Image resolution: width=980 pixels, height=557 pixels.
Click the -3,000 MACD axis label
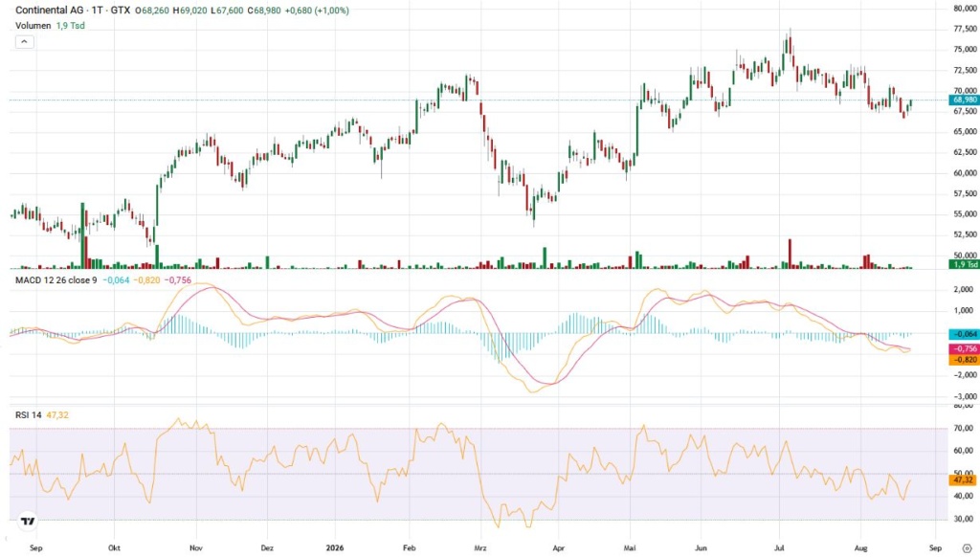point(963,396)
